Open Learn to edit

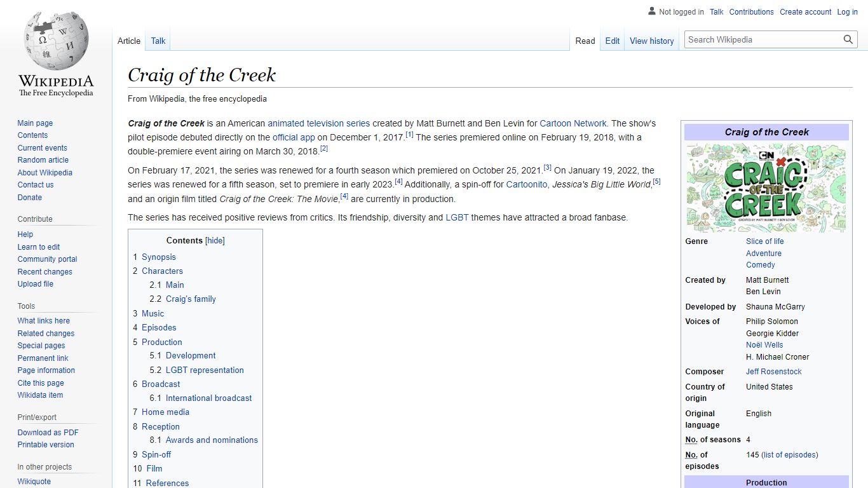click(39, 247)
